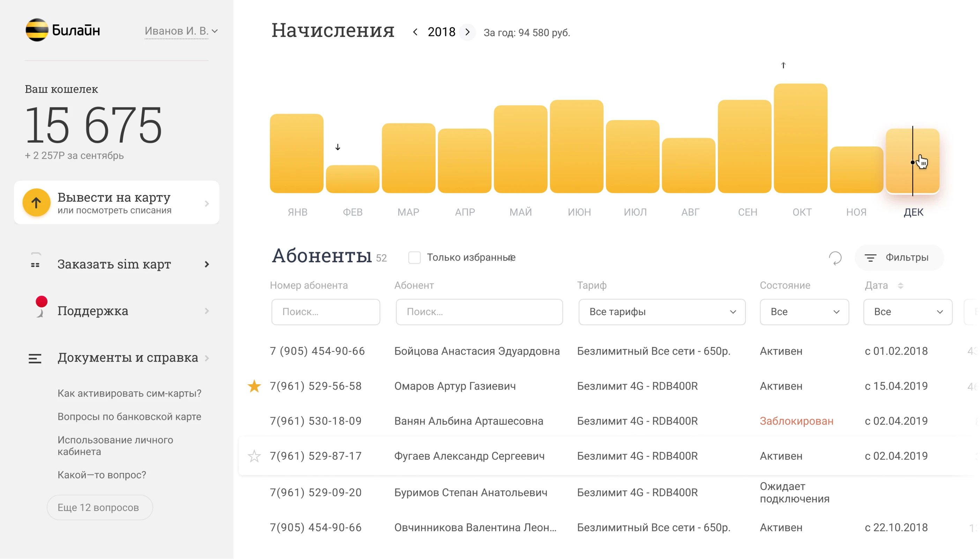Click Абонент search field
980x559 pixels.
pyautogui.click(x=480, y=312)
